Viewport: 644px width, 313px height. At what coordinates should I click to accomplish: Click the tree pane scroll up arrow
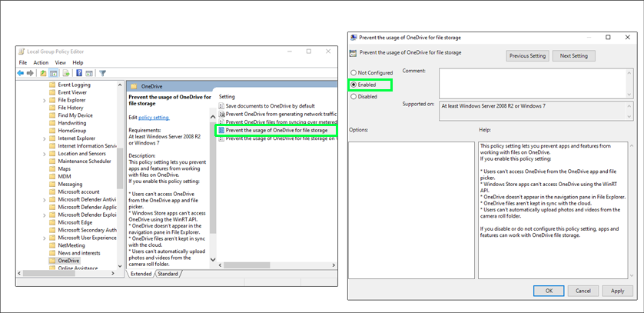point(120,85)
